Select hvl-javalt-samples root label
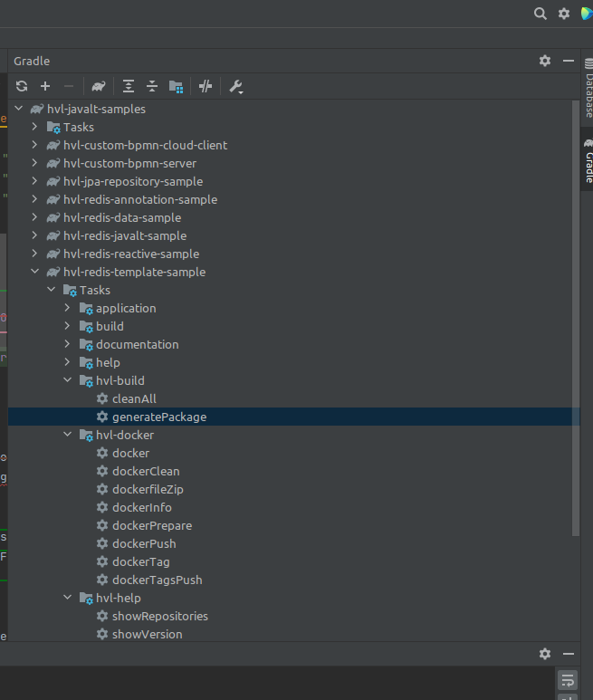 point(96,109)
